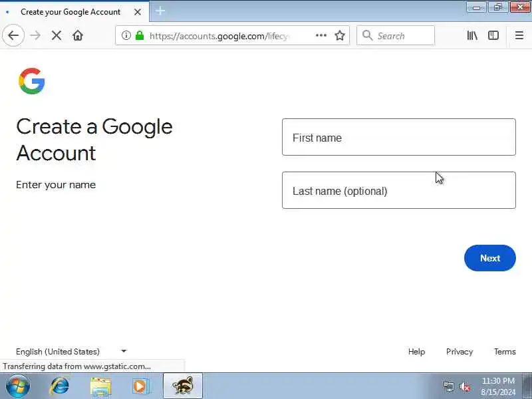
Task: Click the green secure connection padlock
Action: [x=140, y=35]
